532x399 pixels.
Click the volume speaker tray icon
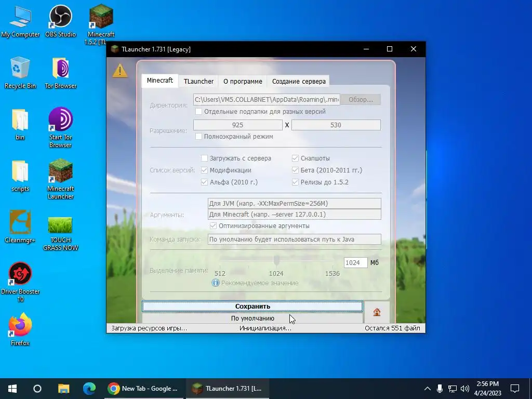[x=465, y=389]
